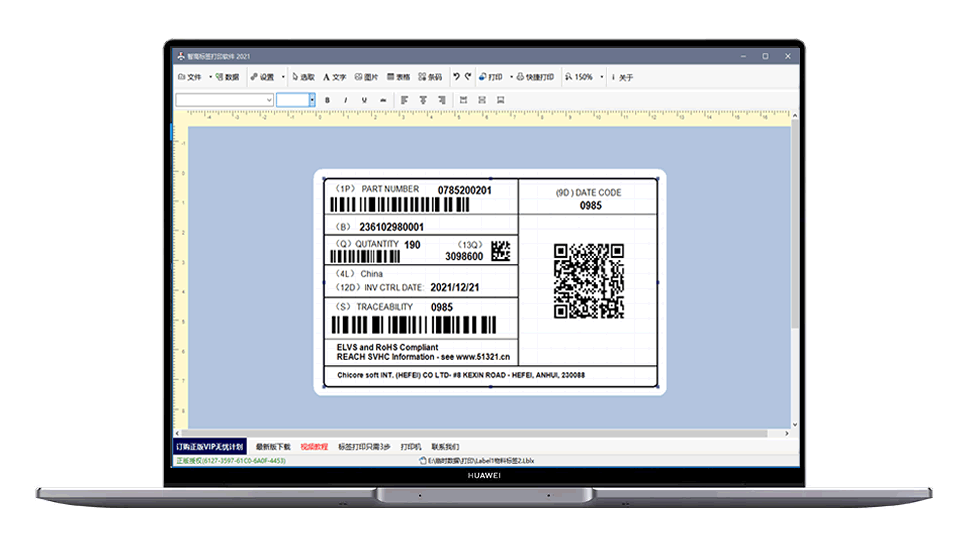The height and width of the screenshot is (549, 973).
Task: Expand the arrow next to 设置
Action: (283, 77)
